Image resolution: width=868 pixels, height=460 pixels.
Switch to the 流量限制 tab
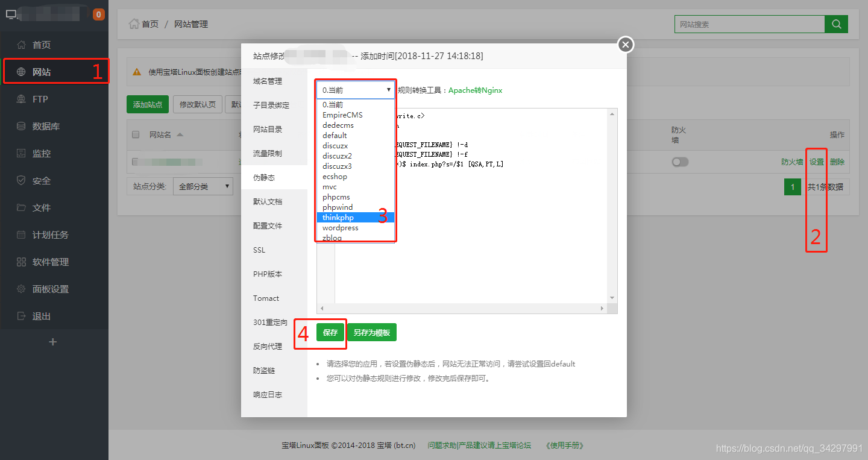click(x=274, y=153)
